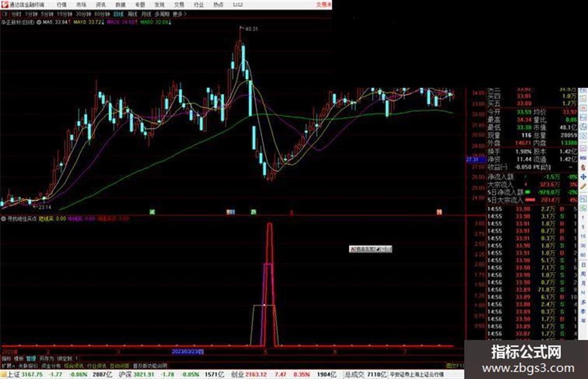Screen dimensions: 588x379
Task: Click the sidebar 月 monthly shortcut
Action: 583,284
